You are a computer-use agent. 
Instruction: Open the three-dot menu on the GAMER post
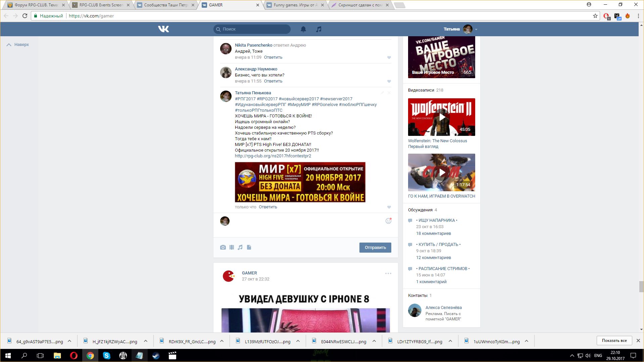[388, 273]
